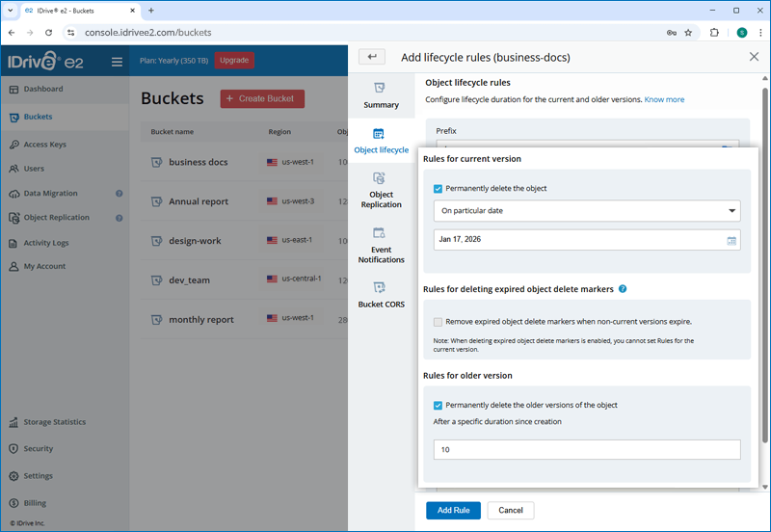This screenshot has width=771, height=532.
Task: Go to Access Keys in the sidebar
Action: pos(44,145)
